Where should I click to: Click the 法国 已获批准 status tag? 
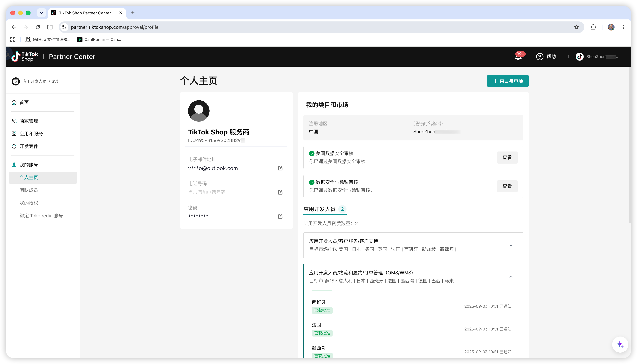[x=322, y=333]
